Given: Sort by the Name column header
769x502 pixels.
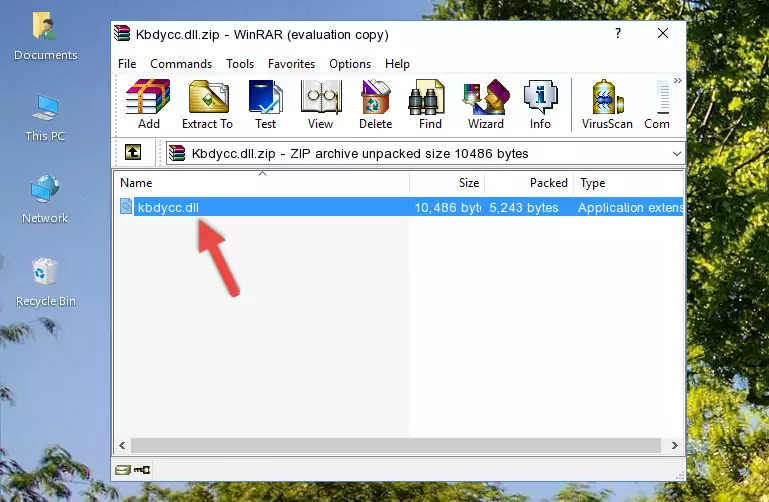Looking at the screenshot, I should tap(262, 183).
